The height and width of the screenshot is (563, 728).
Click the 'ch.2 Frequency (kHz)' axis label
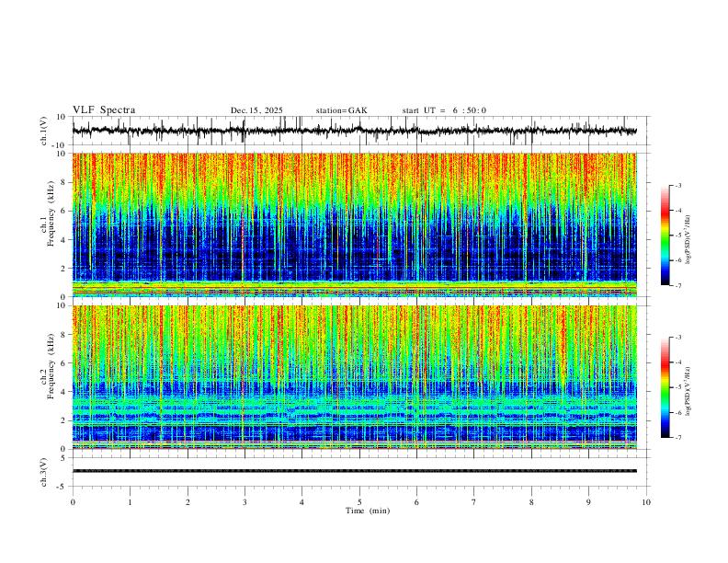(x=48, y=366)
